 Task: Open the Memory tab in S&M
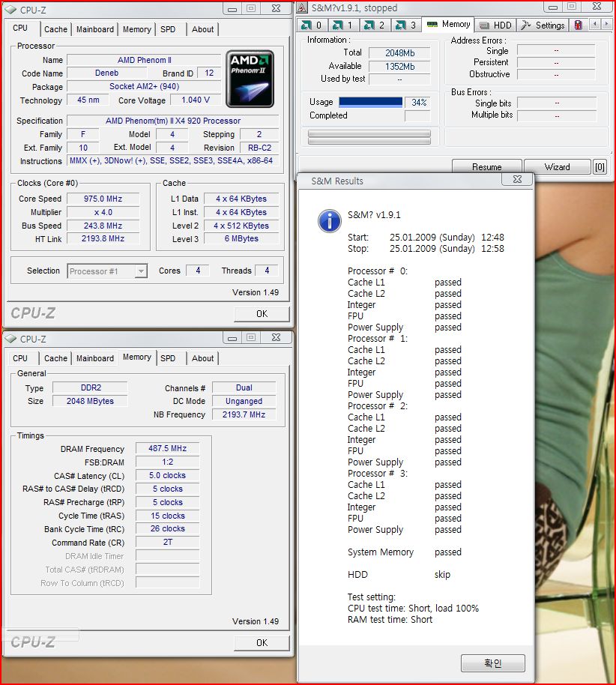[448, 25]
